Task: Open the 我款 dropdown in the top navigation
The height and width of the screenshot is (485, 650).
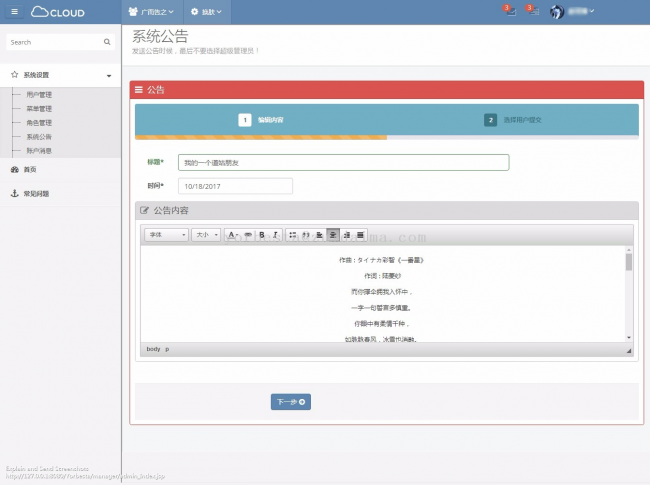Action: pos(207,12)
